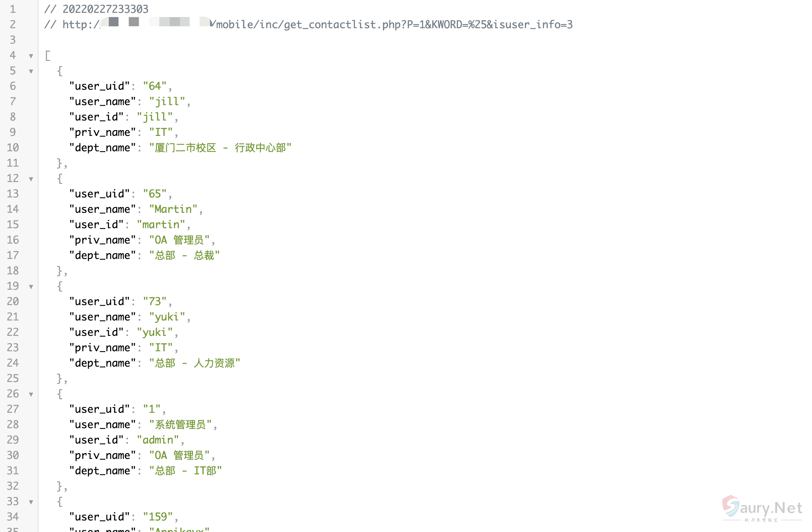Click line number 10 in gutter

(x=13, y=147)
